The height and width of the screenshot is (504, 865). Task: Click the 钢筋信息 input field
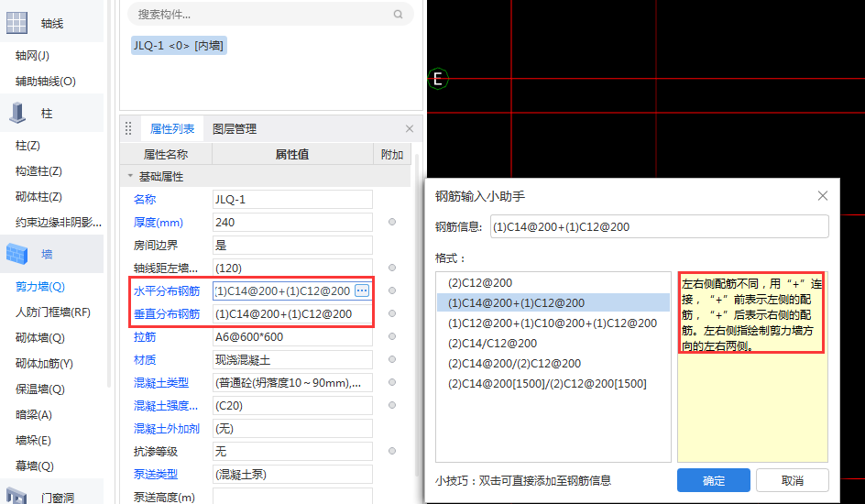click(659, 226)
